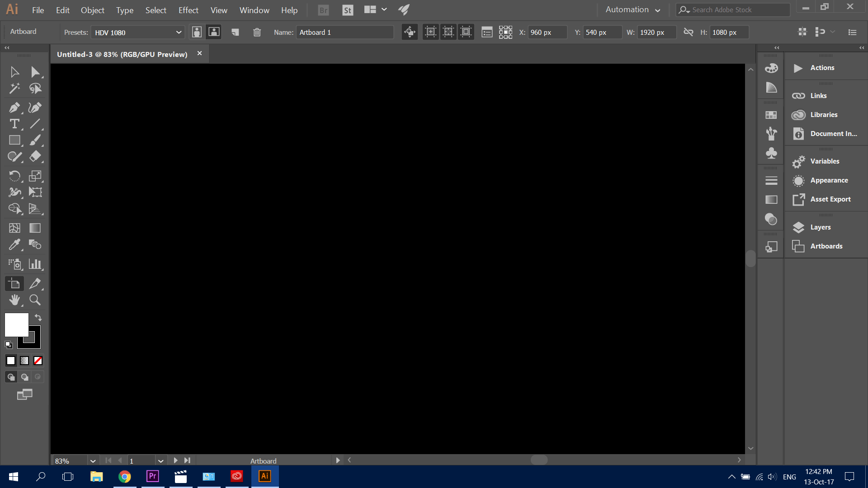Image resolution: width=868 pixels, height=488 pixels.
Task: Toggle Show Video Safe Areas
Action: 466,32
